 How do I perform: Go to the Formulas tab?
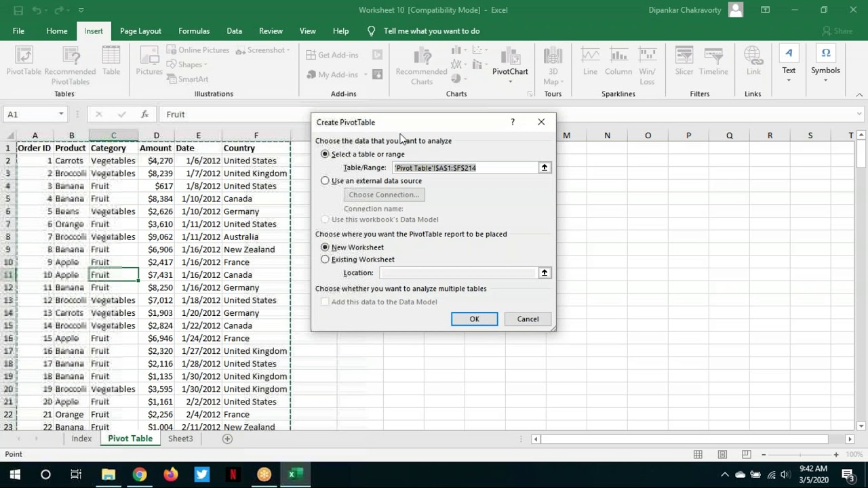tap(194, 31)
